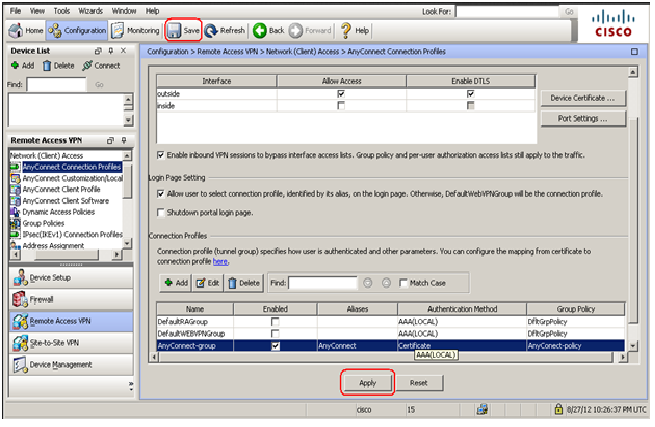Click the Refresh toolbar icon
This screenshot has height=427, width=655.
pos(211,30)
